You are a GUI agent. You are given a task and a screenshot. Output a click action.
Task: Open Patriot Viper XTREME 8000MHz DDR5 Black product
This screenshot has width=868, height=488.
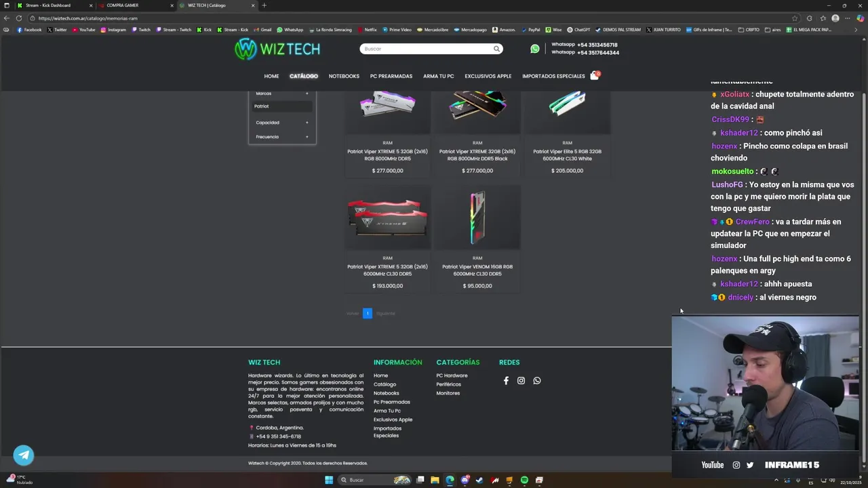click(x=477, y=155)
